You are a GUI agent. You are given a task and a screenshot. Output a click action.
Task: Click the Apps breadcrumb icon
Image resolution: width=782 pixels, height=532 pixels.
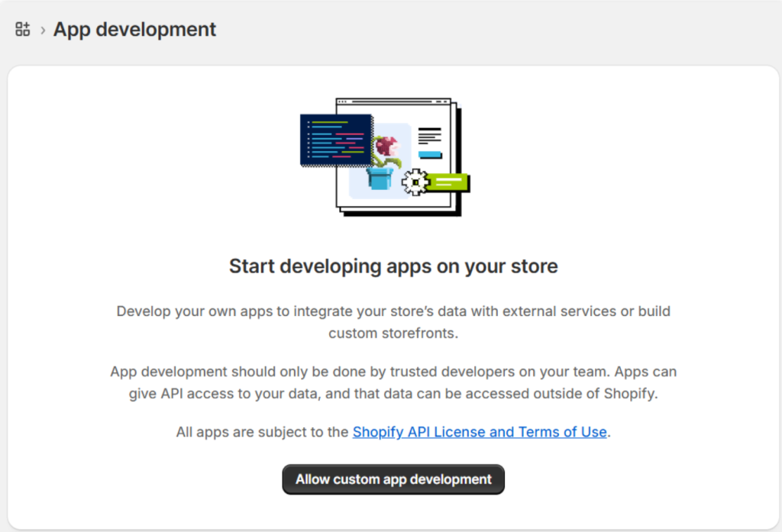point(22,29)
